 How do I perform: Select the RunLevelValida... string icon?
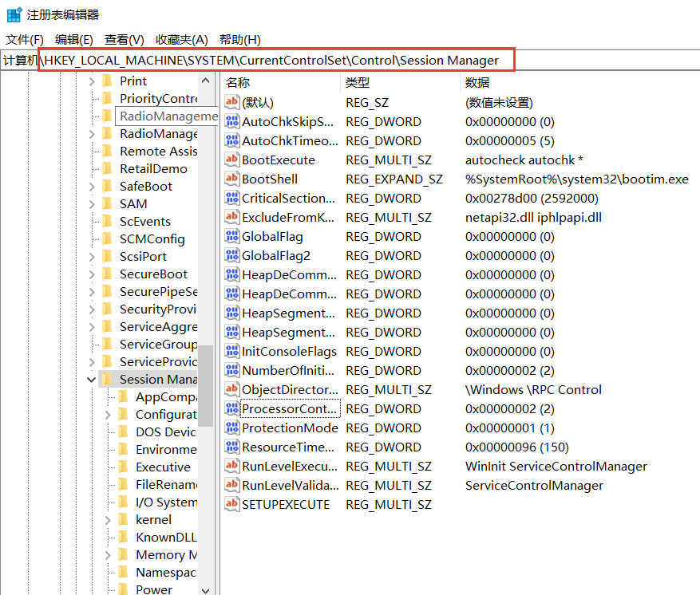coord(231,486)
